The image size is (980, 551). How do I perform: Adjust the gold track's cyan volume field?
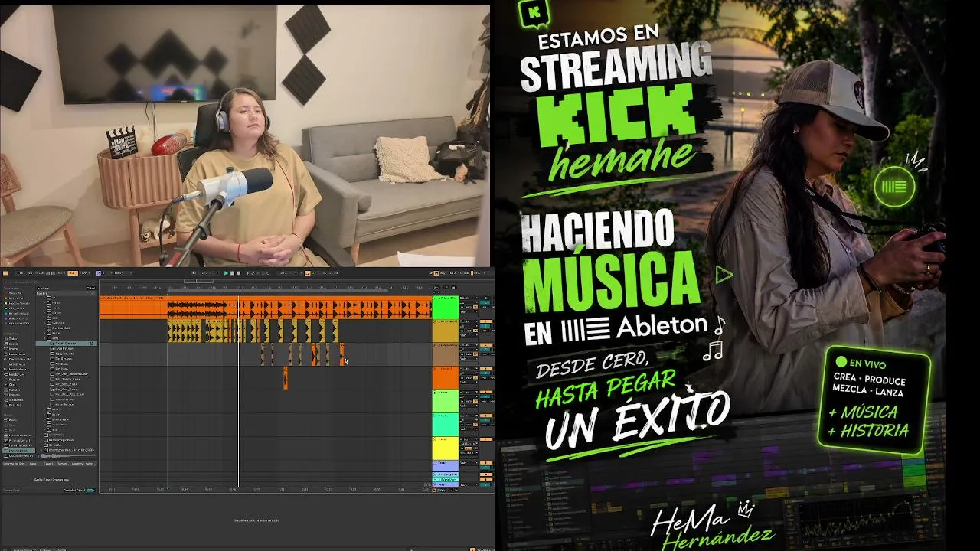click(x=485, y=325)
